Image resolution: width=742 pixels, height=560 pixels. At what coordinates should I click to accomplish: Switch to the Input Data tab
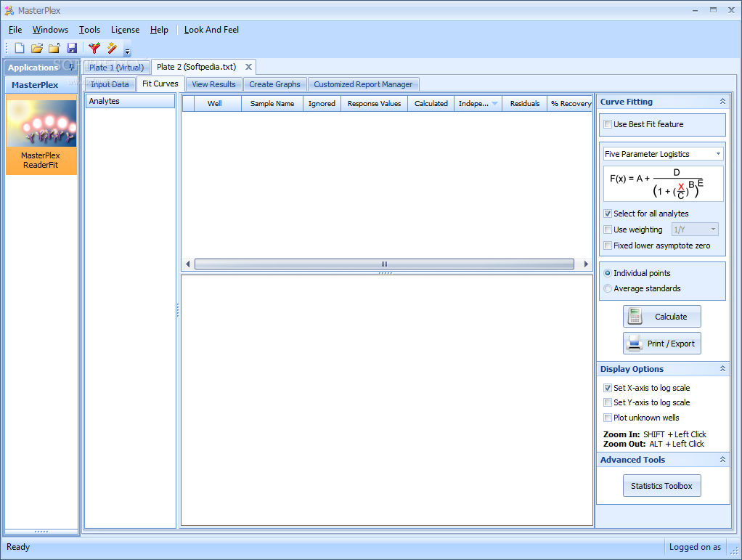(x=110, y=84)
